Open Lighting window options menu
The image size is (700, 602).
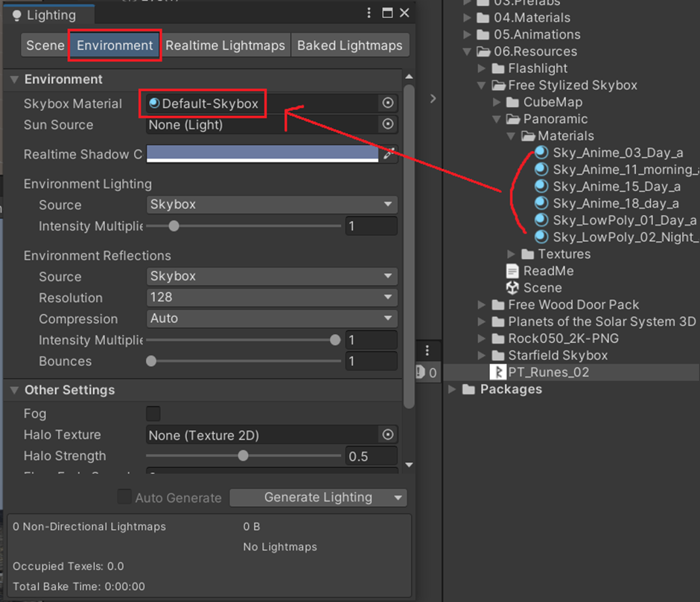tap(369, 13)
